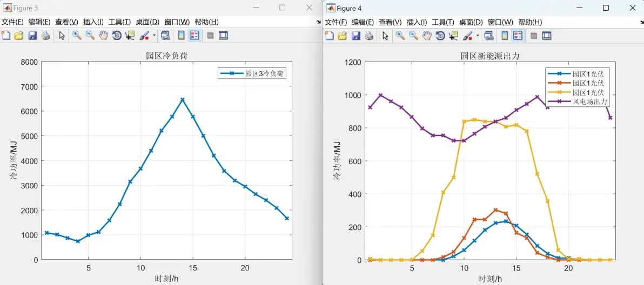Click Open File folder icon in Figure 4
The width and height of the screenshot is (644, 285).
[343, 36]
